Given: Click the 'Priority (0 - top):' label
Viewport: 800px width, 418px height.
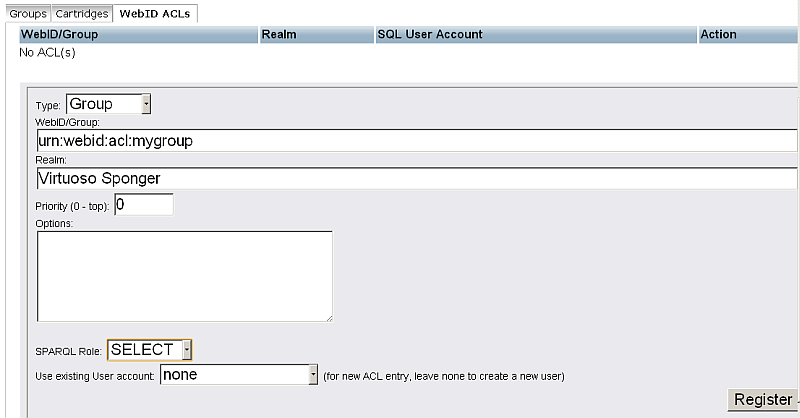Looking at the screenshot, I should [72, 206].
